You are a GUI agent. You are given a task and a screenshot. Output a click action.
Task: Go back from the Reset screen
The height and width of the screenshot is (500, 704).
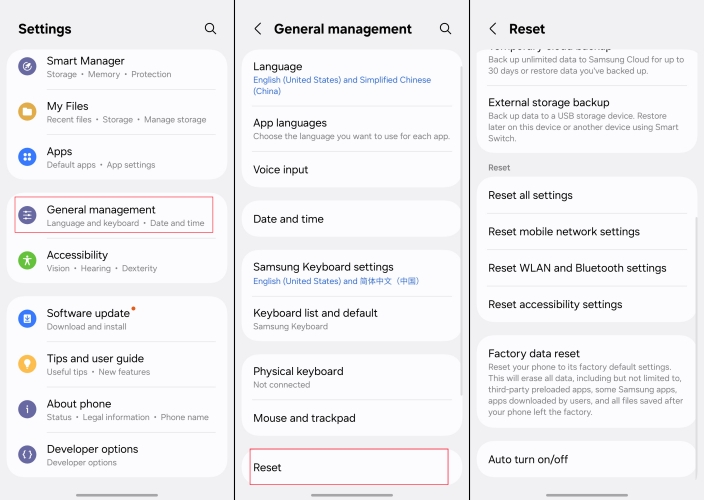coord(493,29)
